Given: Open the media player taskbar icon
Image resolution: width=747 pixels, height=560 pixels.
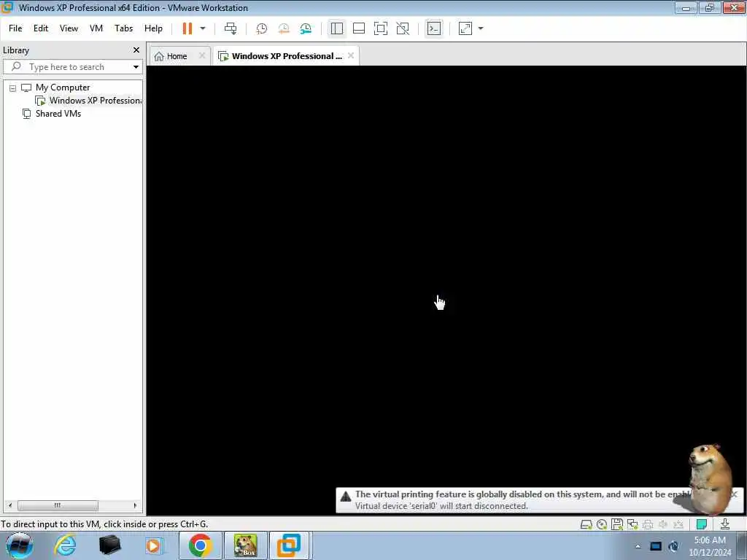Looking at the screenshot, I should click(x=154, y=545).
